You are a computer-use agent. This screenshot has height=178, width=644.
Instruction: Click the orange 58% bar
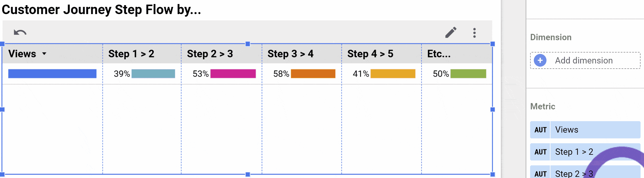[x=313, y=73]
